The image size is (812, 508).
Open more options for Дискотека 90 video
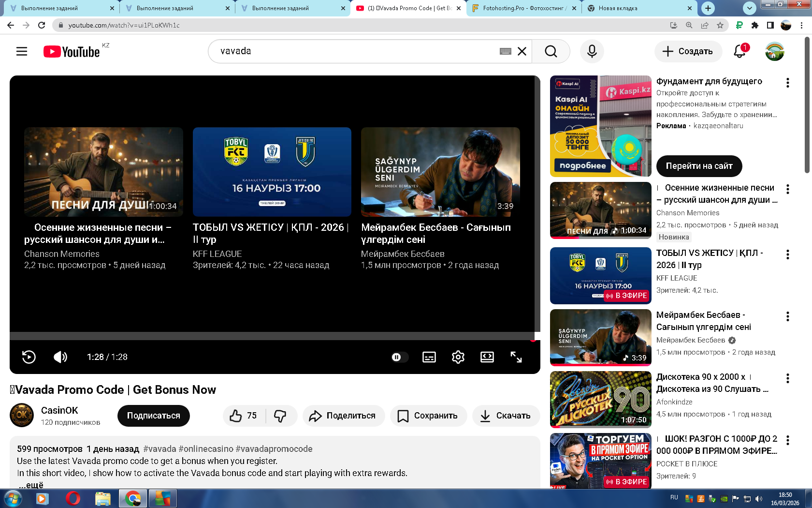(788, 378)
